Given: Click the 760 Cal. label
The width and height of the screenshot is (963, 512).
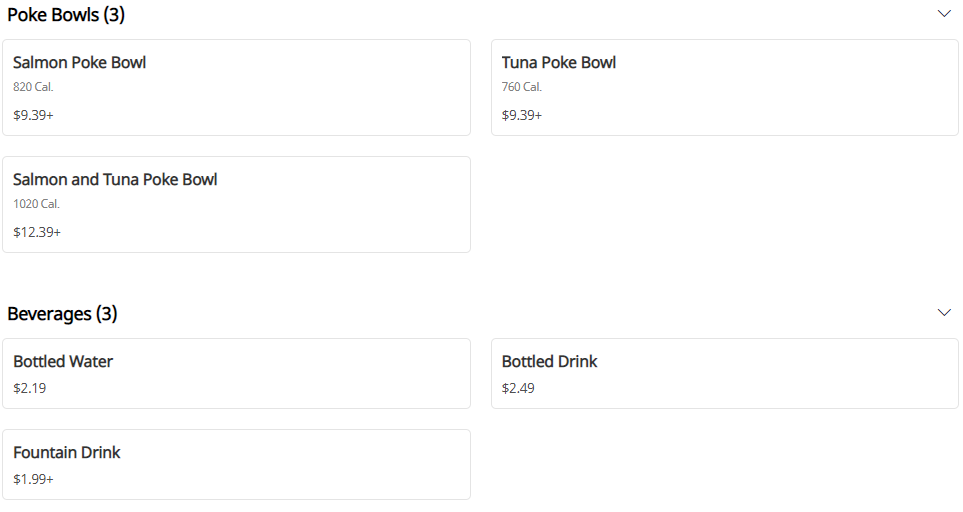Looking at the screenshot, I should [x=522, y=87].
